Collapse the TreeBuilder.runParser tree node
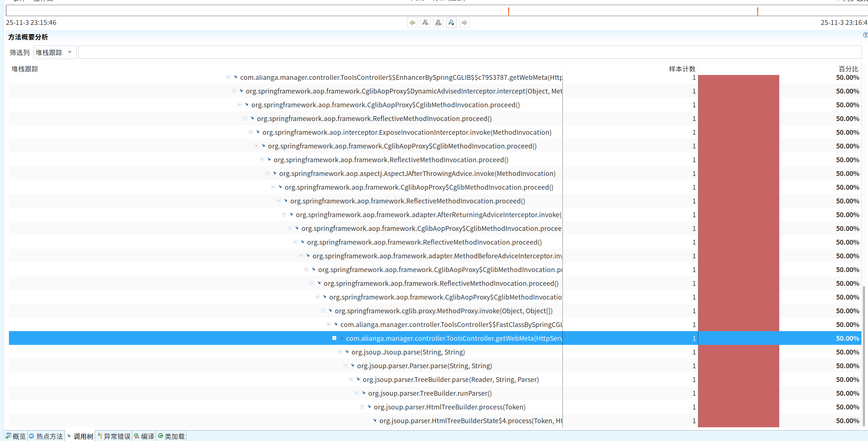Image resolution: width=868 pixels, height=441 pixels. point(356,393)
